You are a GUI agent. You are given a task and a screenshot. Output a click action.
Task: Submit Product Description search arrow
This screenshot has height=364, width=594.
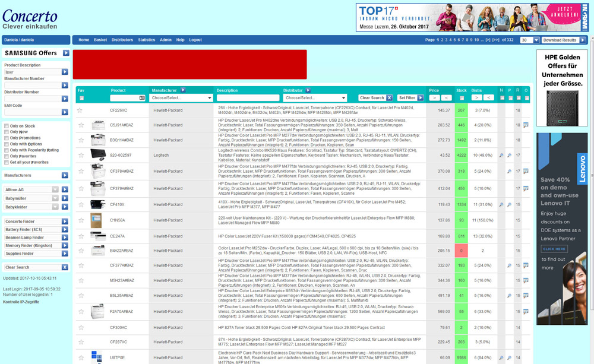[65, 72]
